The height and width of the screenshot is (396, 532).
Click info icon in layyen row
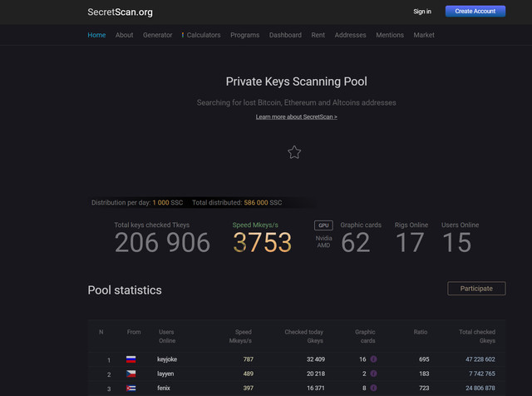[373, 374]
